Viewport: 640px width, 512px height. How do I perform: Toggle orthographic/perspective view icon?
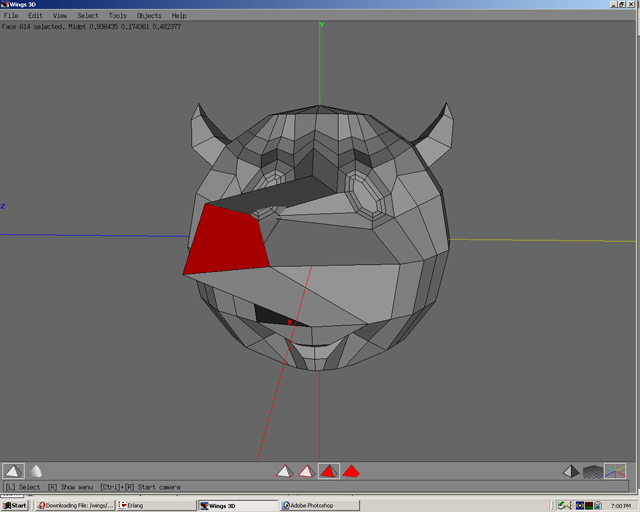pyautogui.click(x=571, y=472)
